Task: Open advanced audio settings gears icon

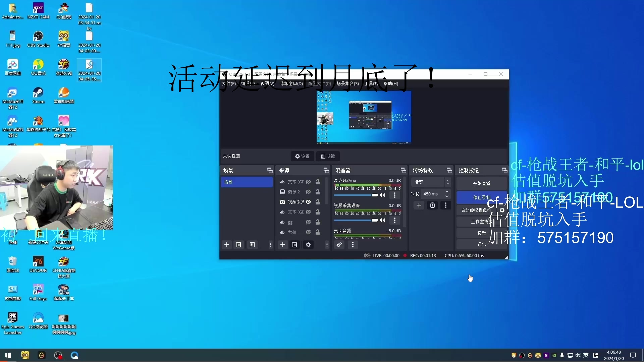Action: (x=339, y=245)
